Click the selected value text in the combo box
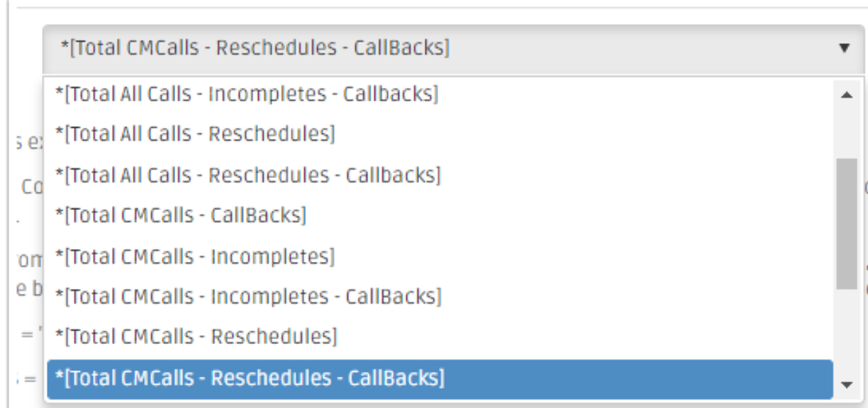 point(255,48)
